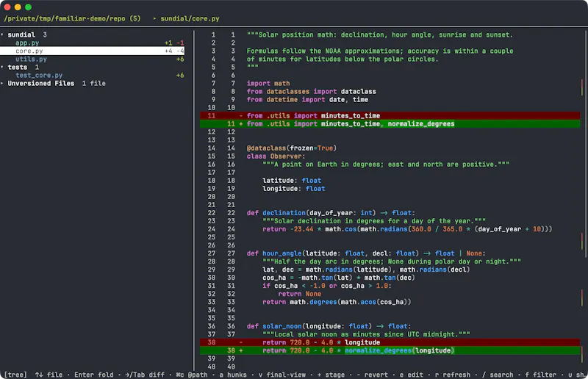Select removed line 38 returning longitude
Screen dimensions: 588x379
390,342
